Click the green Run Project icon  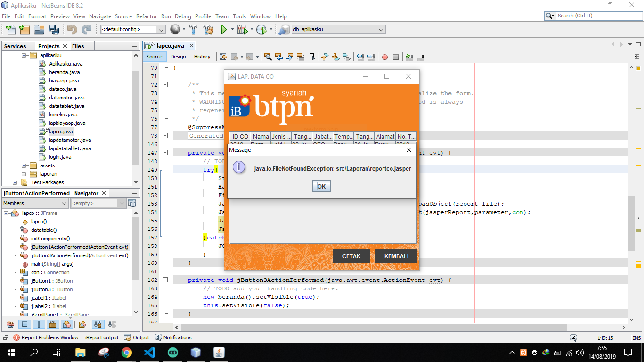(x=224, y=29)
